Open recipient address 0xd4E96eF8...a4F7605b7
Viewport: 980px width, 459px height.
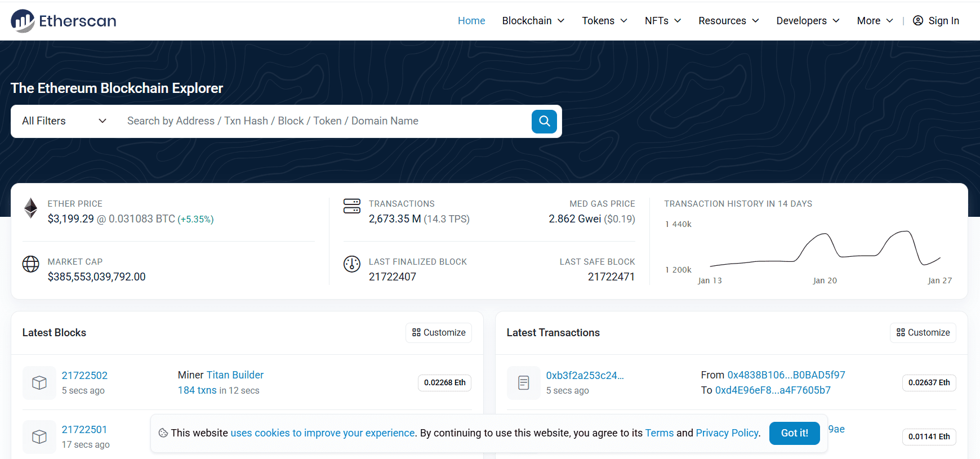773,390
